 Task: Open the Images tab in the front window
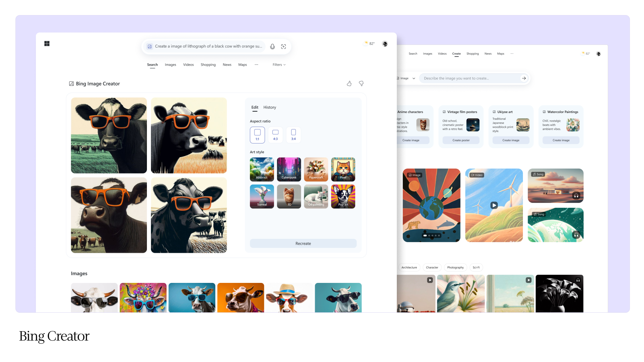(170, 65)
